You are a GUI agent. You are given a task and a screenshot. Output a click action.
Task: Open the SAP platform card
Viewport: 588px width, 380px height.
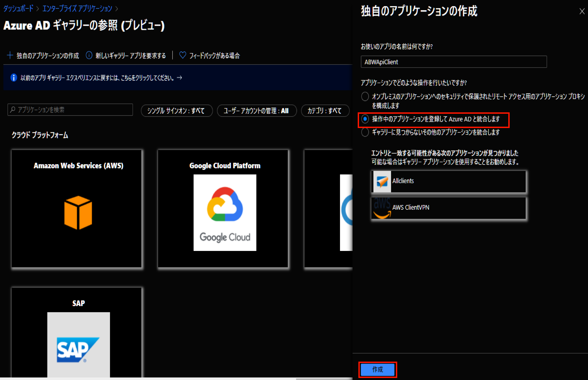pyautogui.click(x=76, y=332)
